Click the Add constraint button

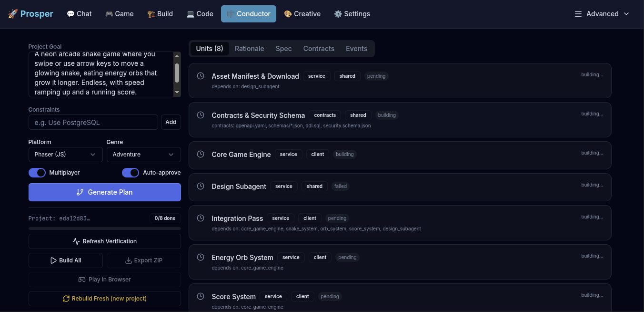(x=171, y=122)
